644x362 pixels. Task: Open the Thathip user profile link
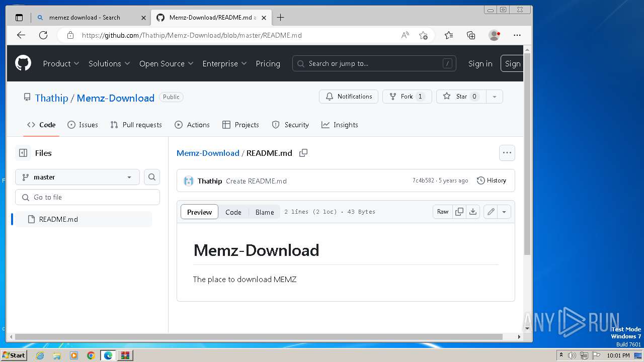pyautogui.click(x=51, y=98)
